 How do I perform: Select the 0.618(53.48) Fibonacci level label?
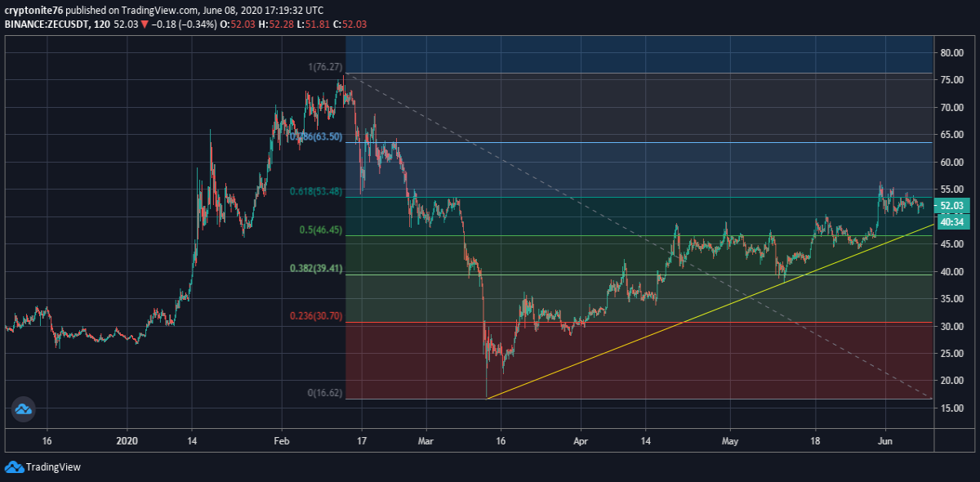316,191
